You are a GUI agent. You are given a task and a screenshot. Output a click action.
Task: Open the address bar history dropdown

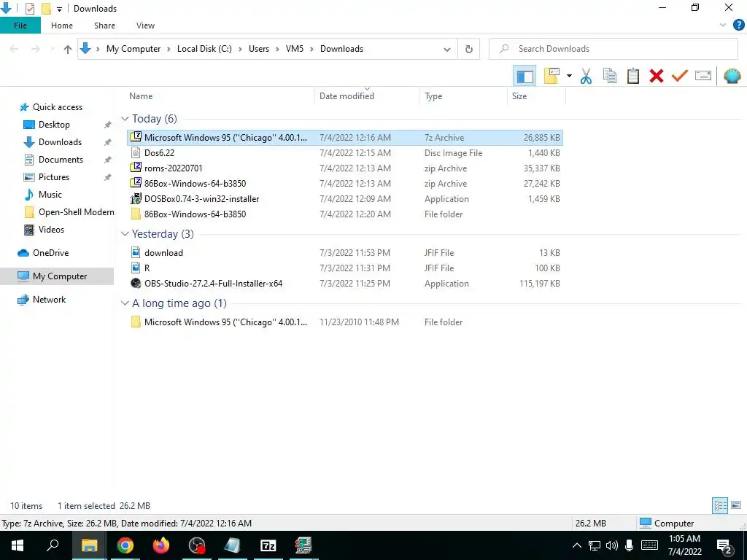click(x=447, y=50)
